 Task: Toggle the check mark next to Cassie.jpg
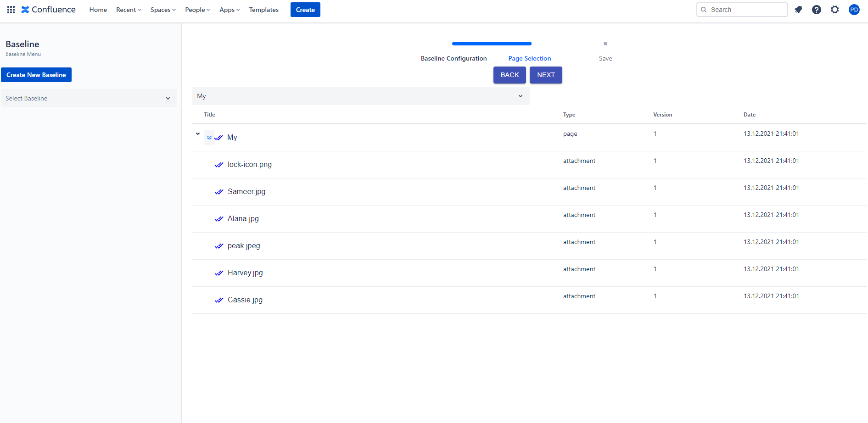tap(219, 300)
